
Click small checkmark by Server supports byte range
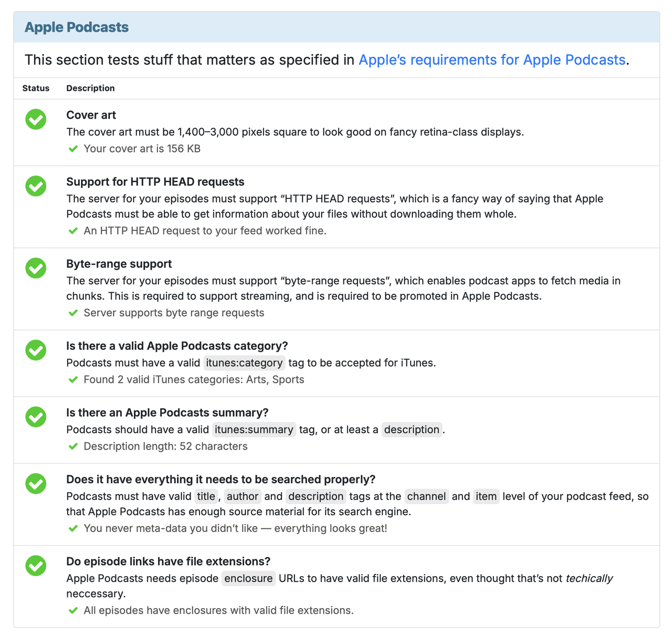point(73,313)
